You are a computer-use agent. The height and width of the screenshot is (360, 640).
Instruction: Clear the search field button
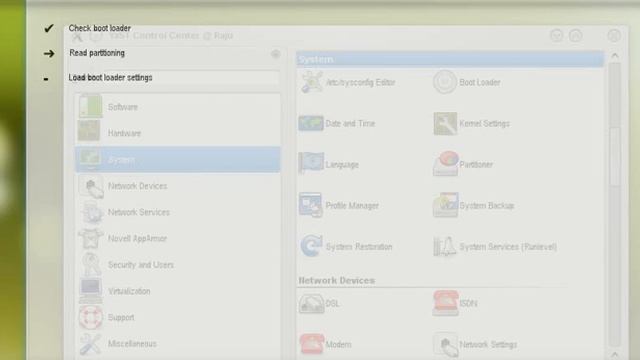coord(276,54)
